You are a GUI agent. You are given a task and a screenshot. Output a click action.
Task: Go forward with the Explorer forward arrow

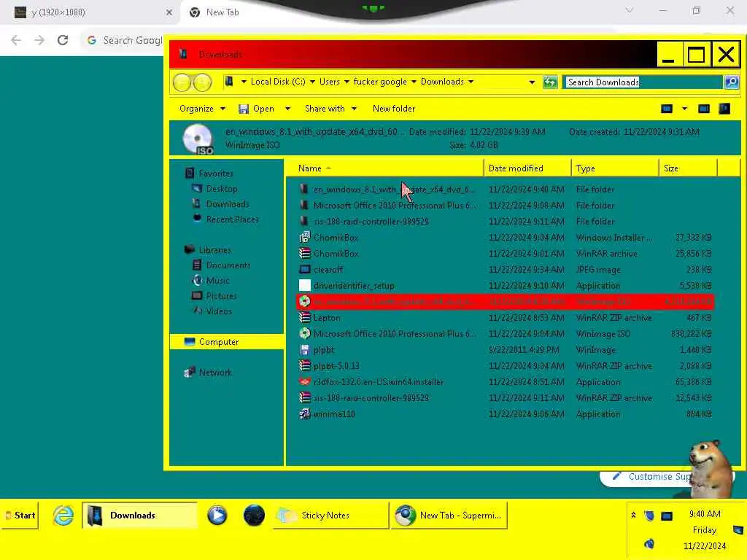click(x=203, y=83)
